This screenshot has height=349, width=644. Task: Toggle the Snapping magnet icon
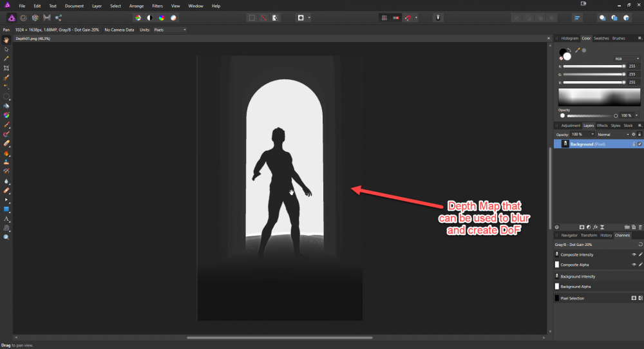(x=408, y=17)
